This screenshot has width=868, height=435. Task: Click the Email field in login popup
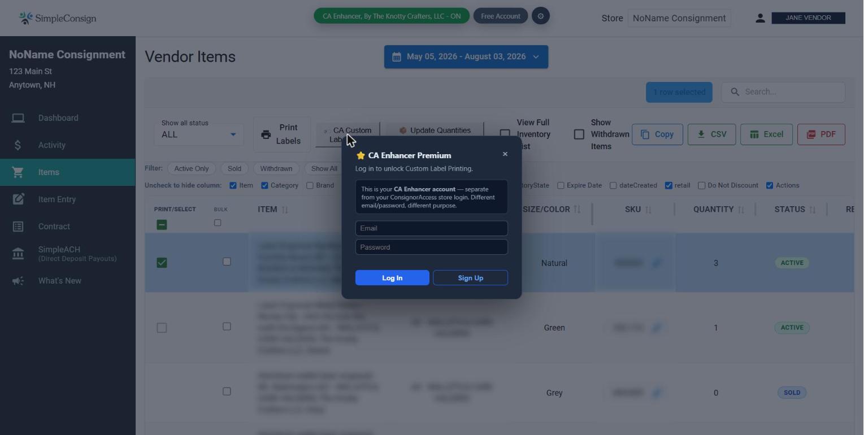click(x=431, y=228)
